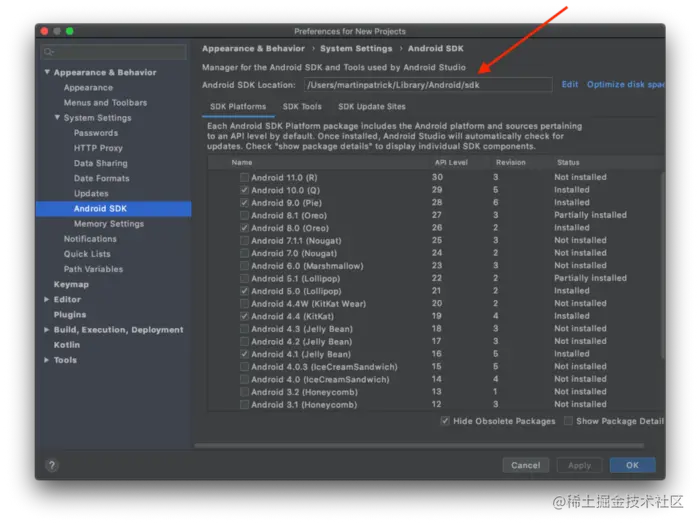Click the horizontal scrollbar below the table
Screen dimensions: 700x526
coord(420,445)
